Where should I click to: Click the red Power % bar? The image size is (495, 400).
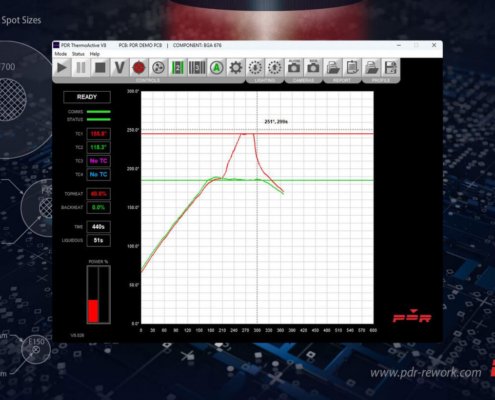93,311
